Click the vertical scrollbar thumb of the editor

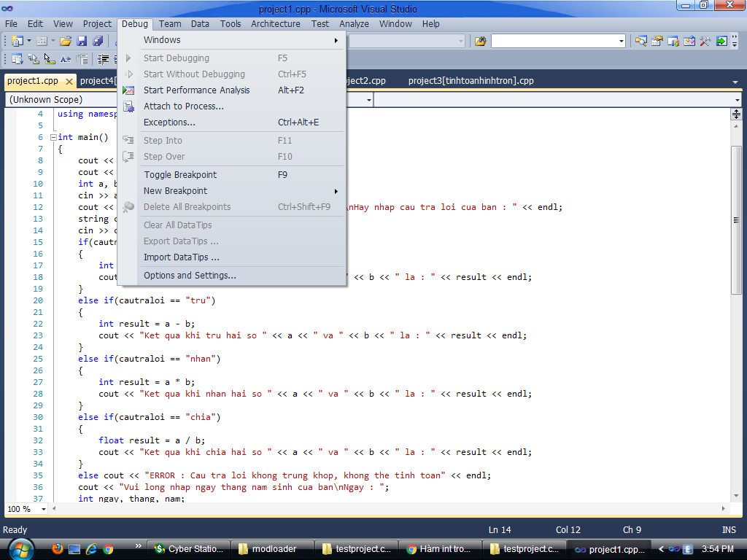click(x=736, y=220)
